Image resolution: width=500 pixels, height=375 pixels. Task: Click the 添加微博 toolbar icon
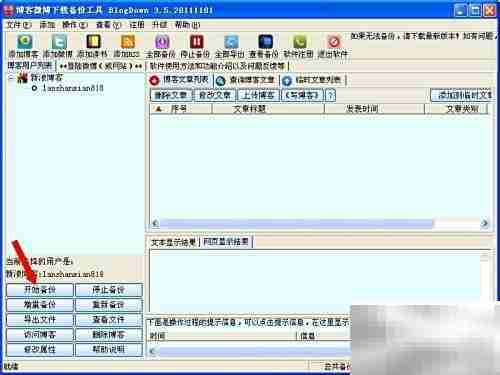click(59, 42)
